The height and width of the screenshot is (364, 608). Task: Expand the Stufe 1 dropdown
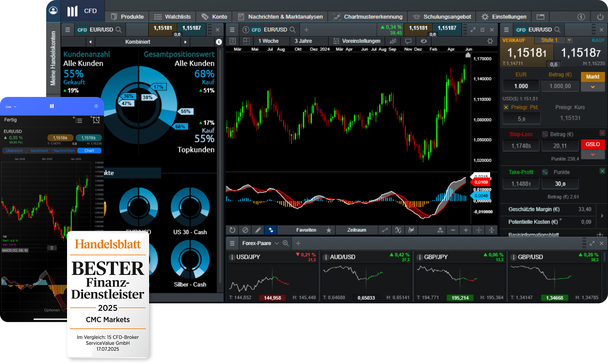pyautogui.click(x=569, y=40)
